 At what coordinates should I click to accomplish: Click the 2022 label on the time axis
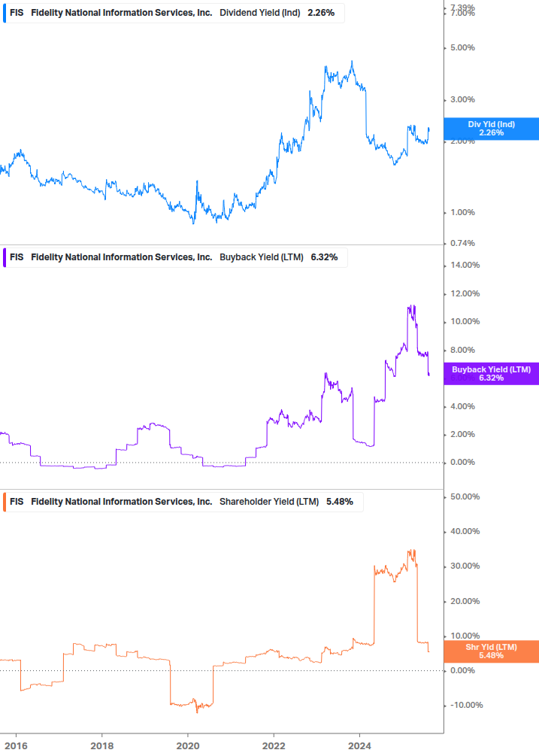coord(274,746)
